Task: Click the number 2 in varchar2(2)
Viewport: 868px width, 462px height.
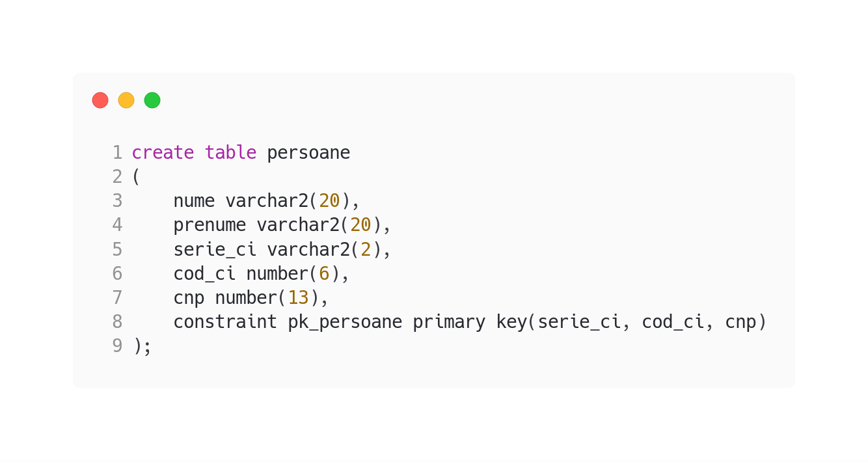Action: [366, 249]
